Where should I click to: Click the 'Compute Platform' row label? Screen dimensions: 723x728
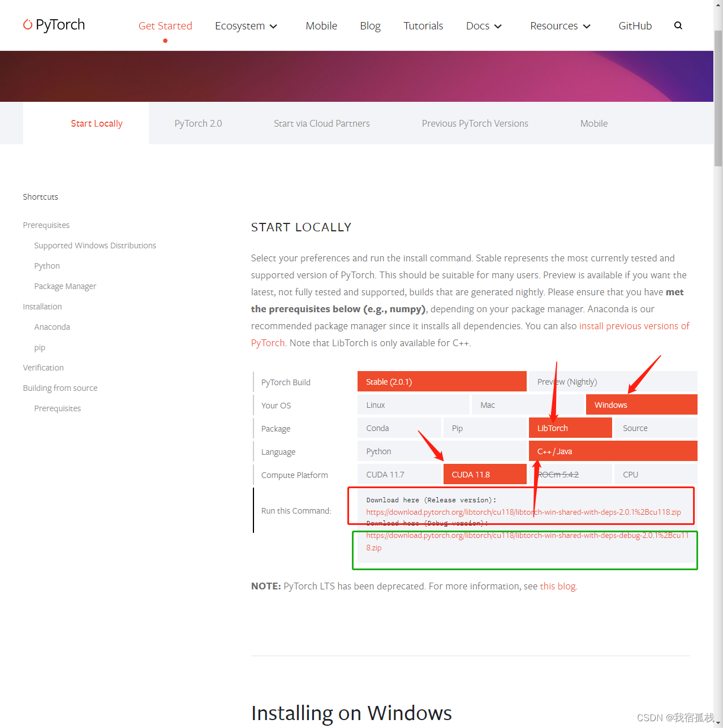tap(295, 475)
